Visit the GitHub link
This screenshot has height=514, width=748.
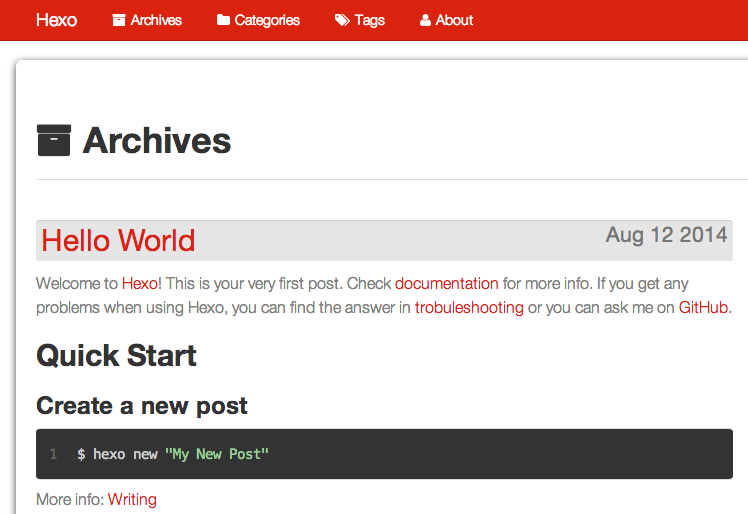[703, 307]
